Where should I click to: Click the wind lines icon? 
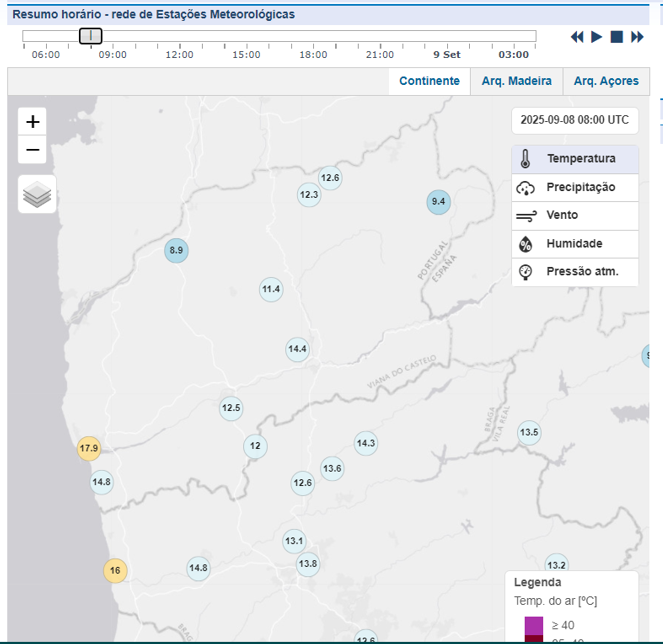click(x=526, y=216)
